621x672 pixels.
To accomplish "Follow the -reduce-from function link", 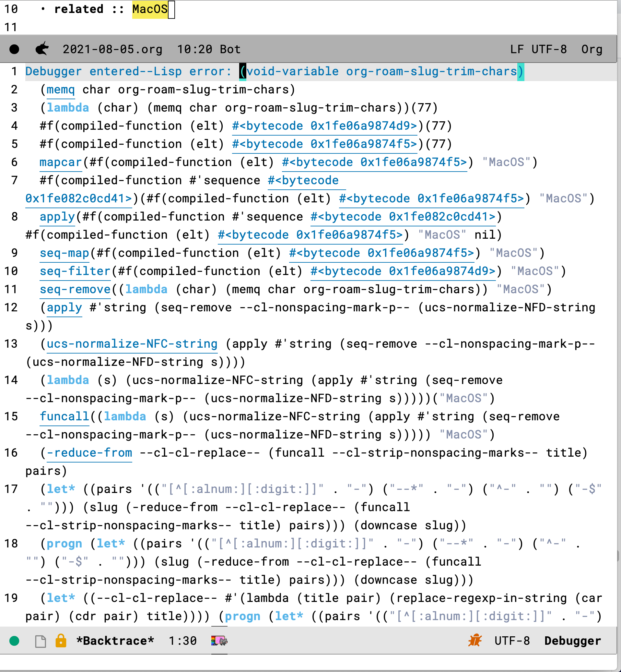I will 89,452.
